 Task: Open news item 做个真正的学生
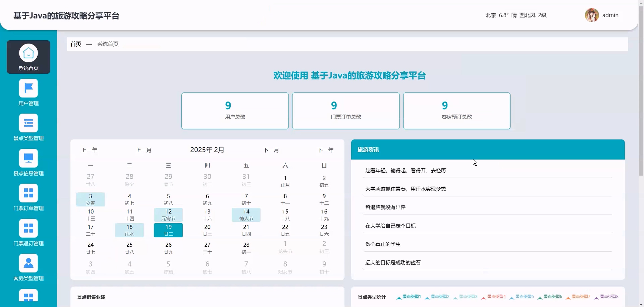[383, 244]
